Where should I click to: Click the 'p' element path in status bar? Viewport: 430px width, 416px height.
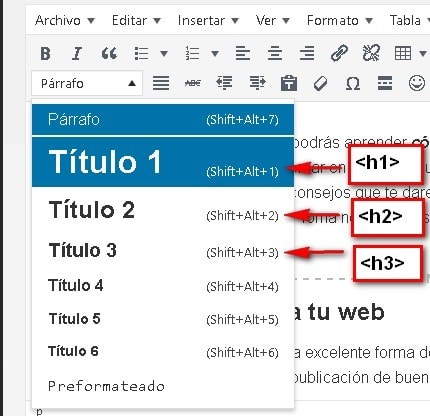click(x=39, y=411)
